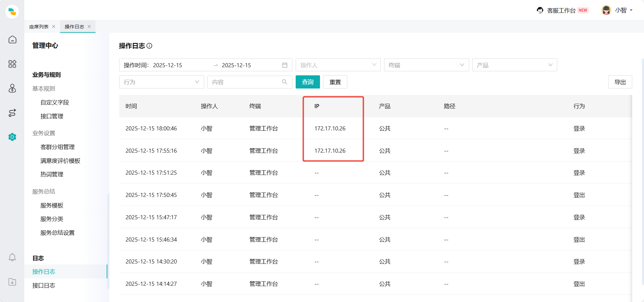Expand the 操作人 dropdown filter
Image resolution: width=644 pixels, height=302 pixels.
tap(338, 65)
